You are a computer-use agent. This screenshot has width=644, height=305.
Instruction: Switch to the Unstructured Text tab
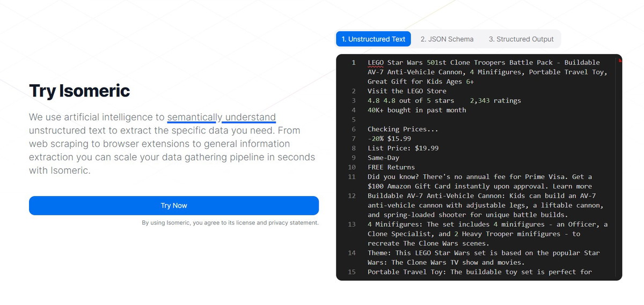click(373, 39)
